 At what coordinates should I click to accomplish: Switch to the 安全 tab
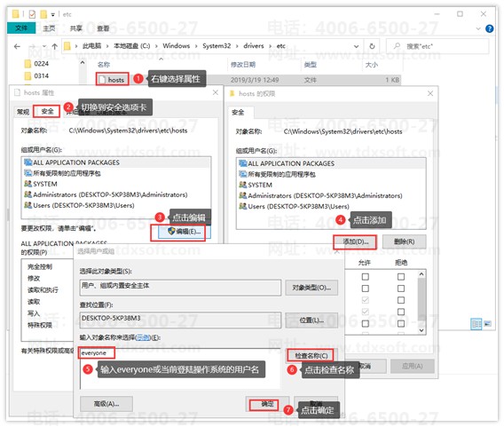47,111
